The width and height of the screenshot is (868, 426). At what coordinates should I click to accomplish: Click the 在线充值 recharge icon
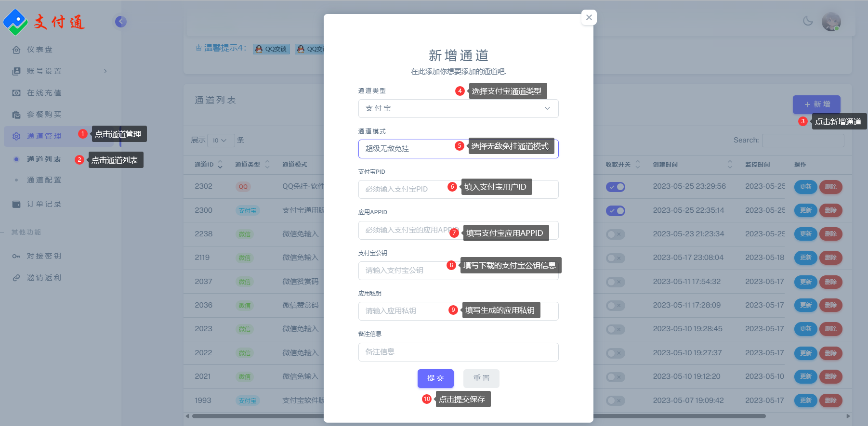coord(16,93)
